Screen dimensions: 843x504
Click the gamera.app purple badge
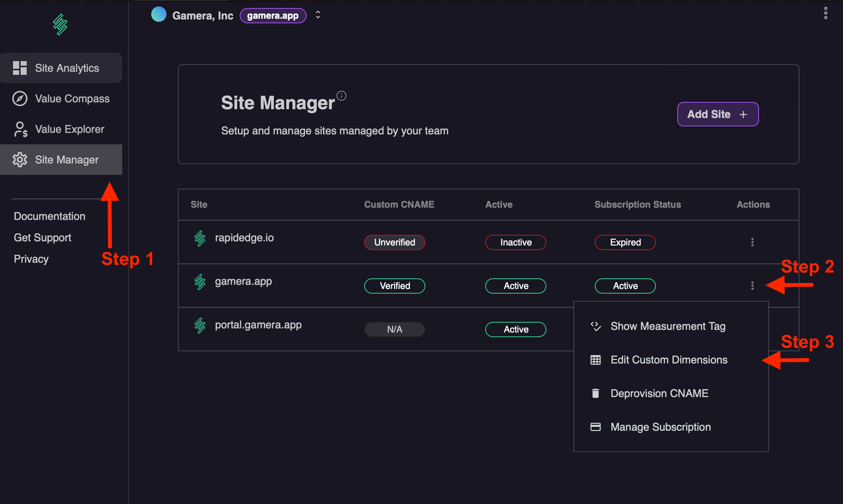(x=273, y=16)
